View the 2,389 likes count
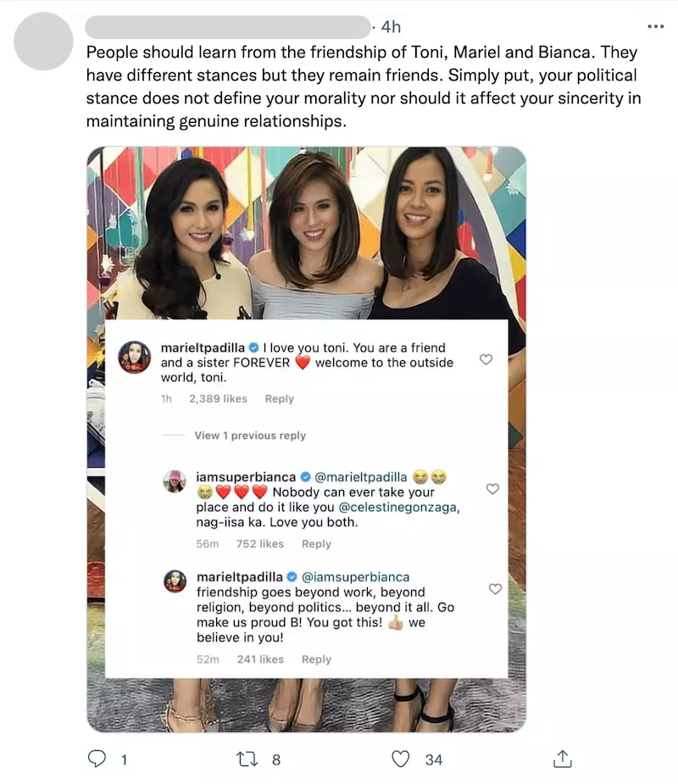This screenshot has width=678, height=784. click(218, 398)
